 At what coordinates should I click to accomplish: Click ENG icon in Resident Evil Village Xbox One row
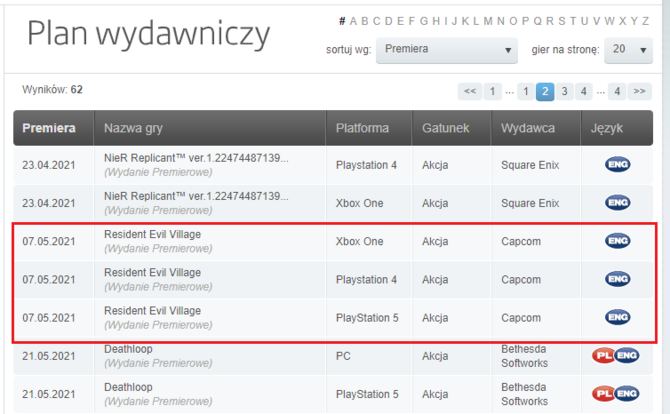[617, 241]
